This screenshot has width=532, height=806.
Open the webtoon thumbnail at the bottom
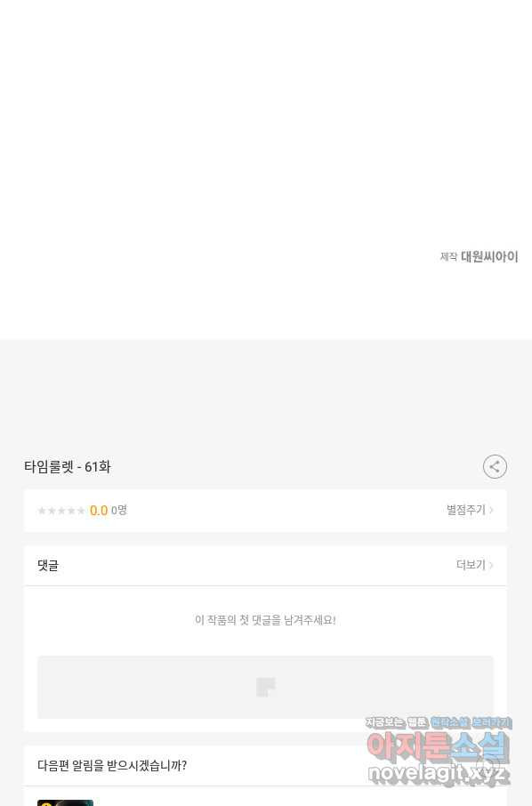[65, 802]
